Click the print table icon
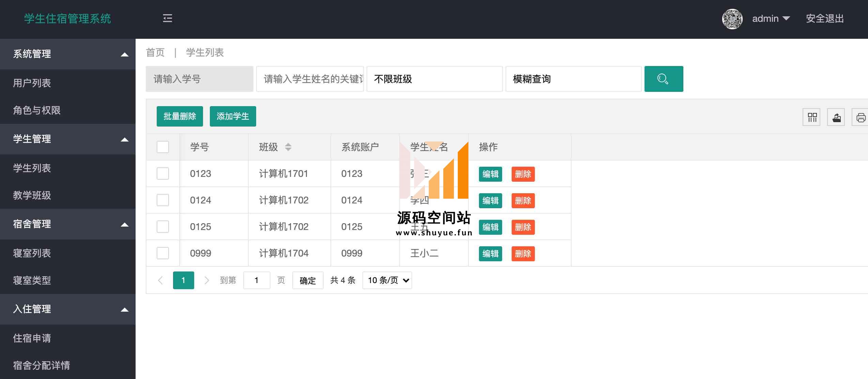This screenshot has height=379, width=868. [x=861, y=117]
